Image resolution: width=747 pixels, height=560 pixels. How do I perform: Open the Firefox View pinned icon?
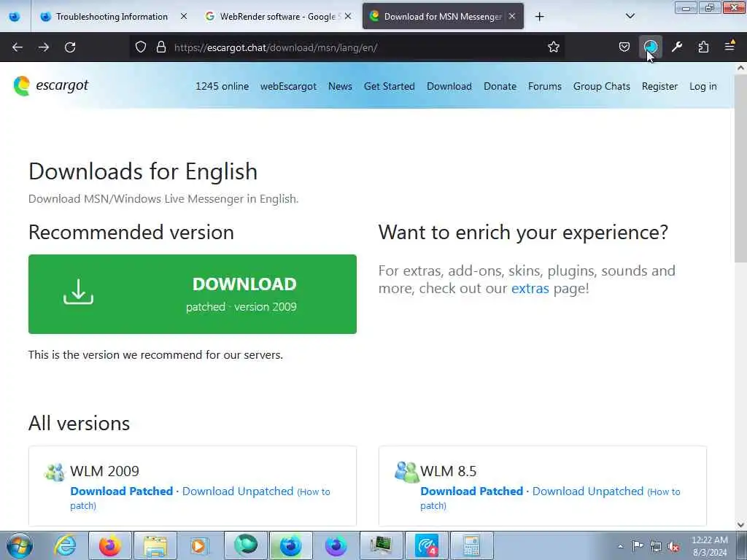15,17
